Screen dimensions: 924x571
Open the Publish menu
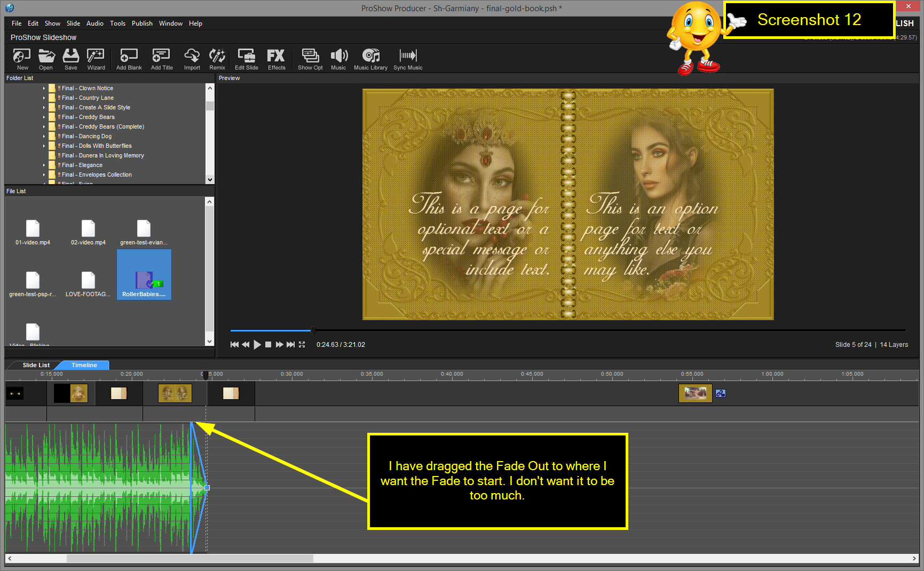pos(142,23)
